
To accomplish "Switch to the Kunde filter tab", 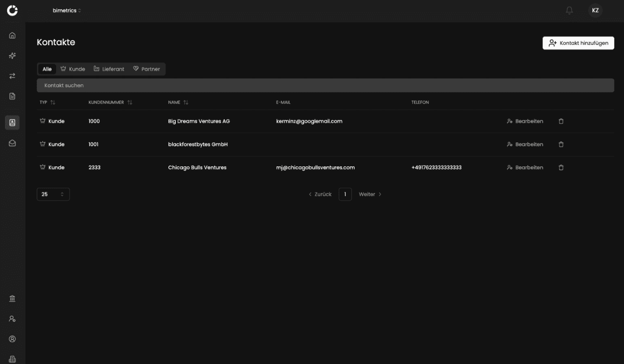I will tap(72, 69).
